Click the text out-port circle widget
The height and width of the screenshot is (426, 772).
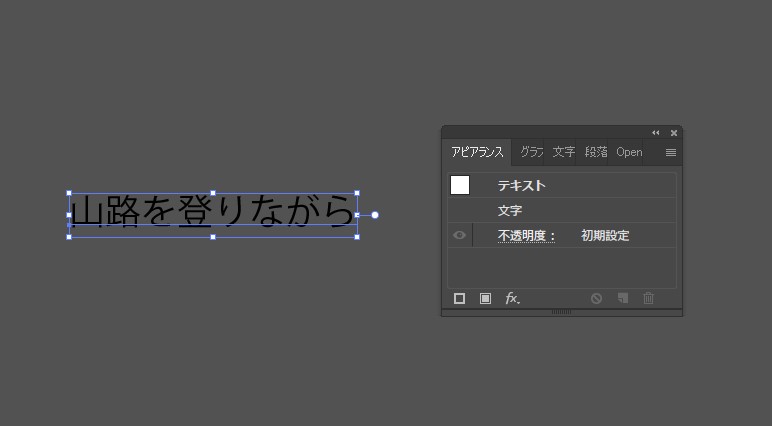(x=375, y=215)
